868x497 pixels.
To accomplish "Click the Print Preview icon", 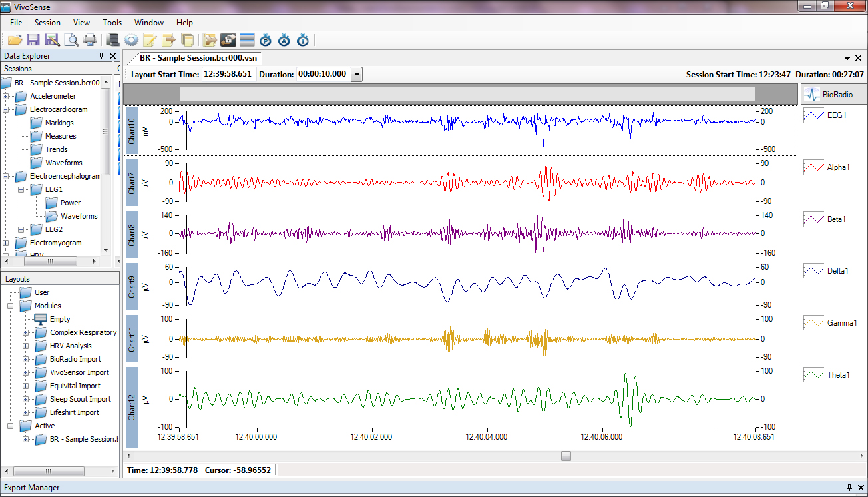I will (71, 40).
